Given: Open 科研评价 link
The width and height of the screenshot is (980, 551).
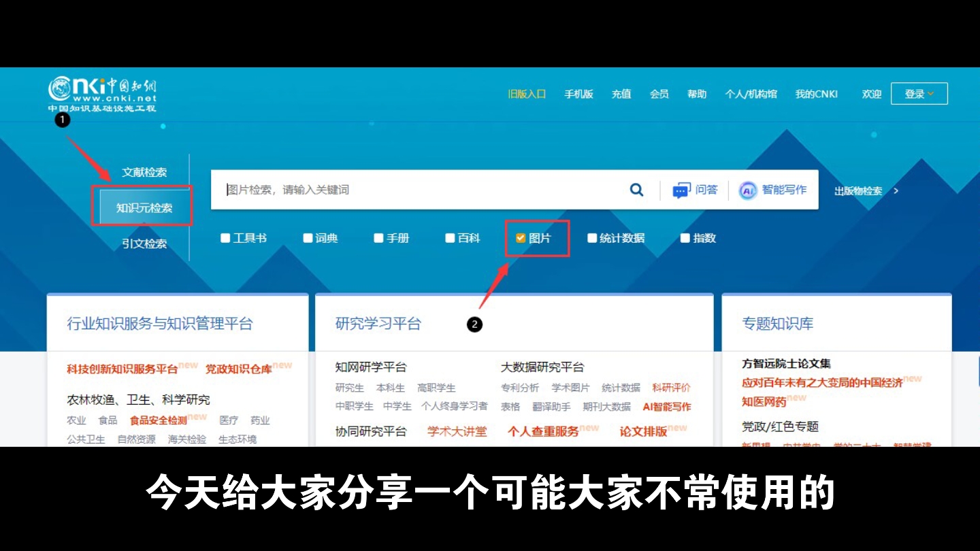Looking at the screenshot, I should 671,388.
